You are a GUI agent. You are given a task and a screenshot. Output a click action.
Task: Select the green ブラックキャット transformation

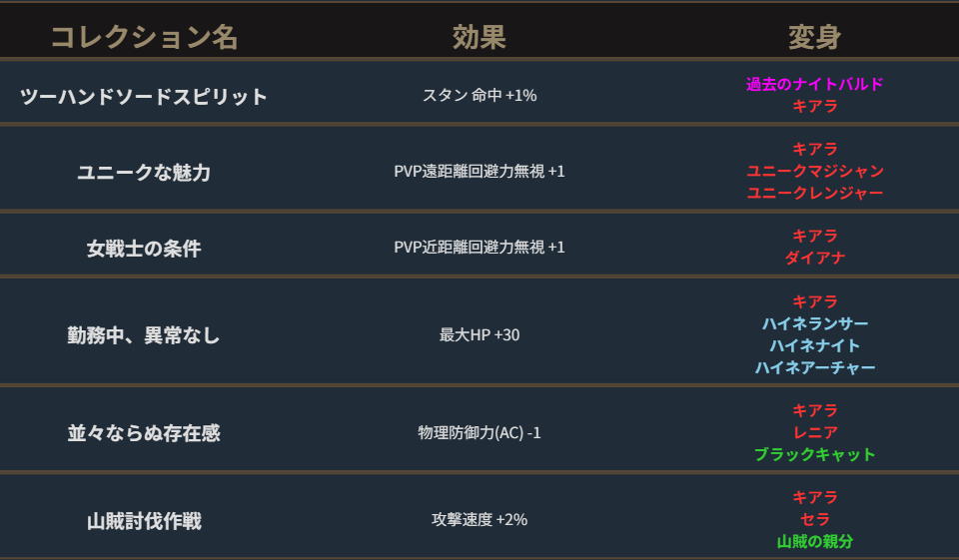click(x=814, y=454)
